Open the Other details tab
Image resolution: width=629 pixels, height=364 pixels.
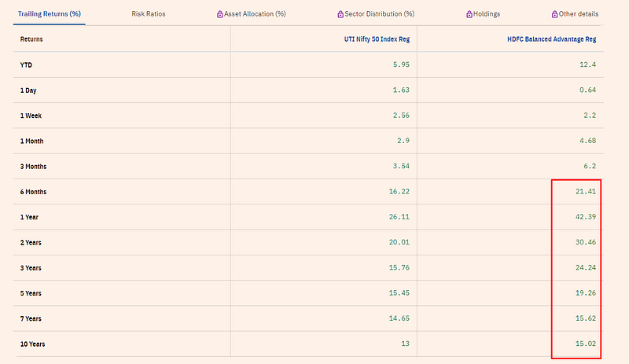click(x=580, y=14)
